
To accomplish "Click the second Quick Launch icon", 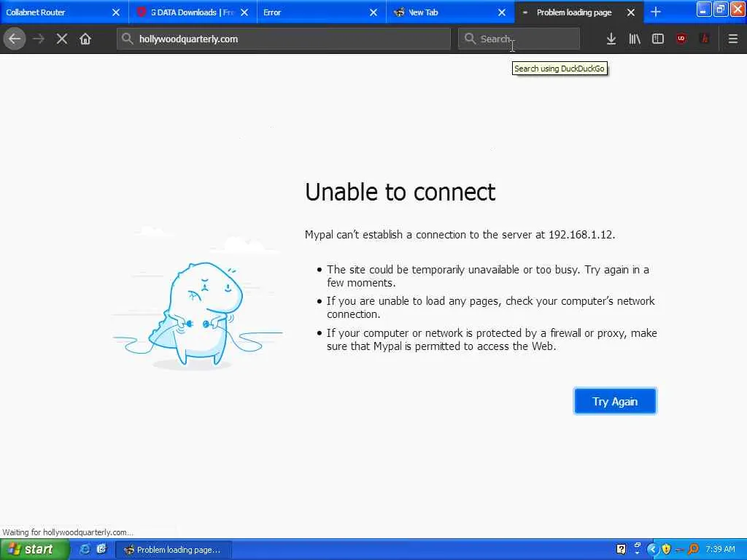I will click(x=101, y=550).
